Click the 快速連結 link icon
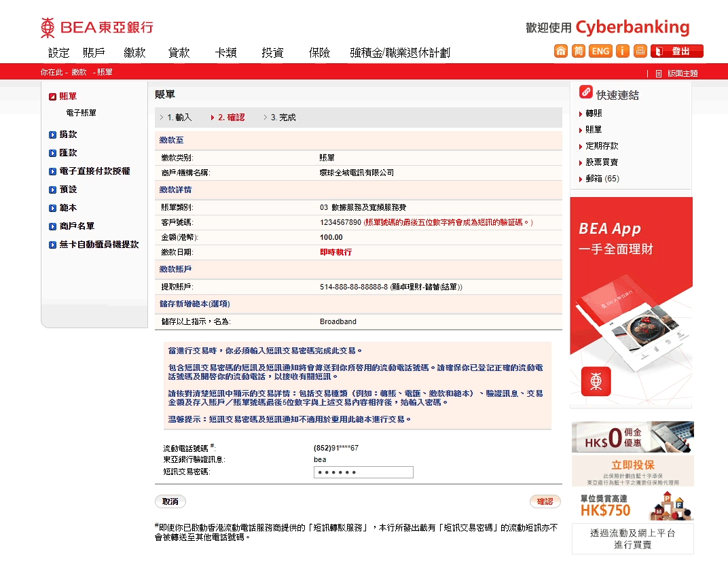 coord(586,92)
